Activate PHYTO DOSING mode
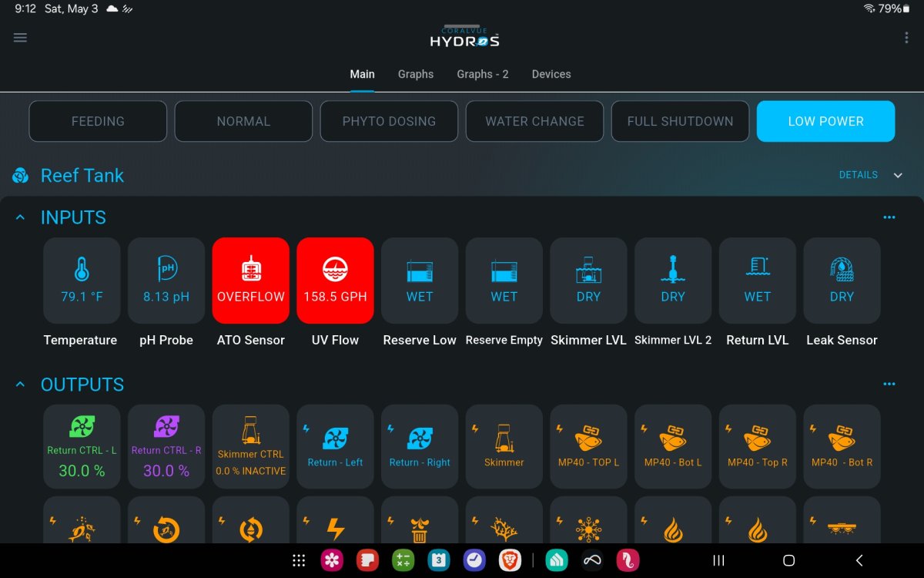Viewport: 924px width, 578px height. 389,121
